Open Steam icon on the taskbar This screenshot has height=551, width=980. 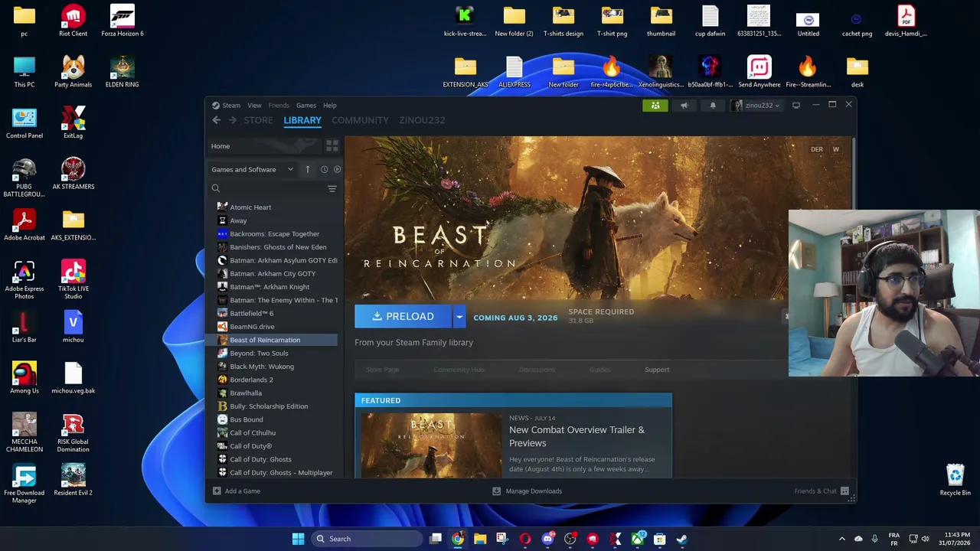(682, 539)
